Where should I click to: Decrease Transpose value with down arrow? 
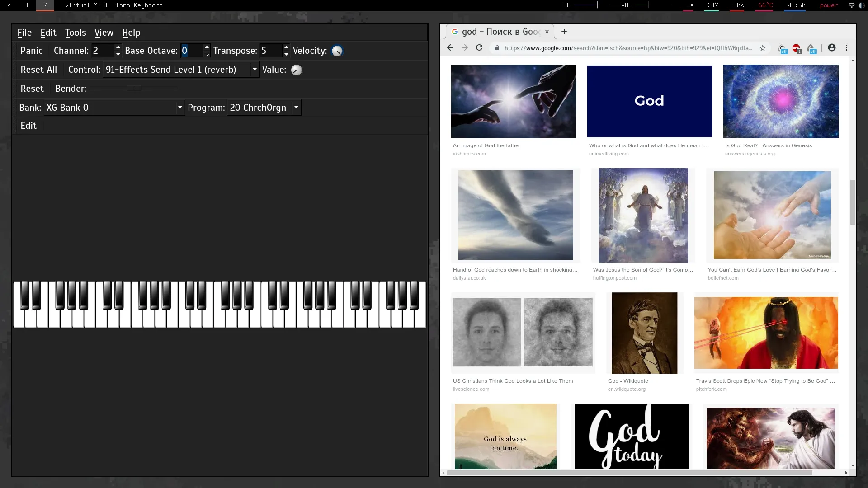286,54
